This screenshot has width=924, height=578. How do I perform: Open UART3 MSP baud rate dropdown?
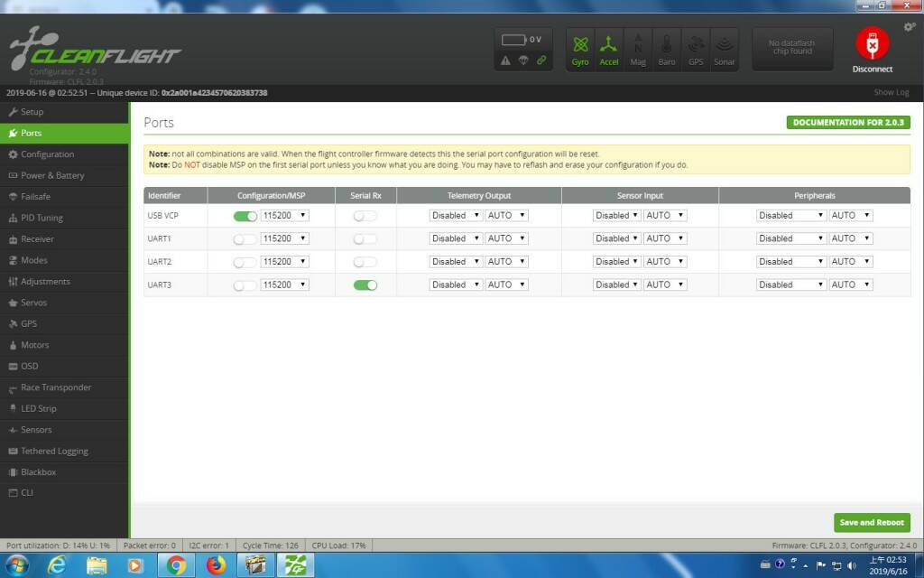point(284,284)
